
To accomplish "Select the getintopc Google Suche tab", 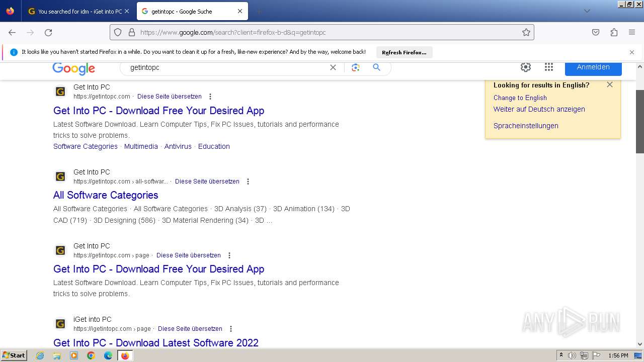I will coord(191,11).
